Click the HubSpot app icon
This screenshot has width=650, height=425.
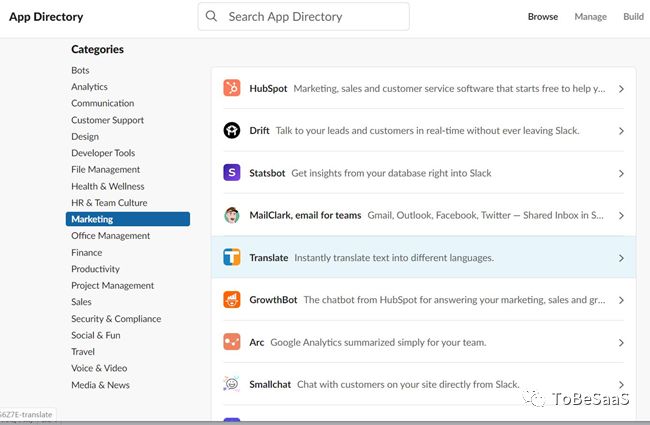click(232, 88)
